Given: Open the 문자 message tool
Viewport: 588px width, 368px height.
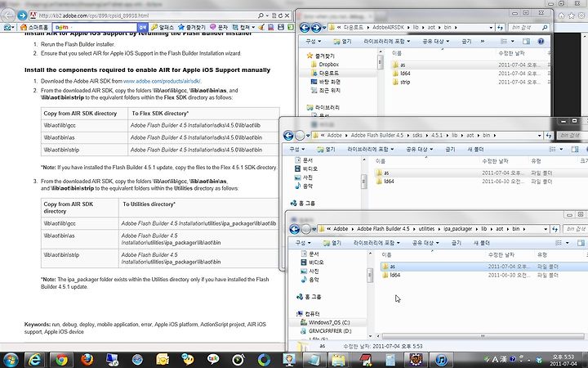Looking at the screenshot, I should [219, 27].
